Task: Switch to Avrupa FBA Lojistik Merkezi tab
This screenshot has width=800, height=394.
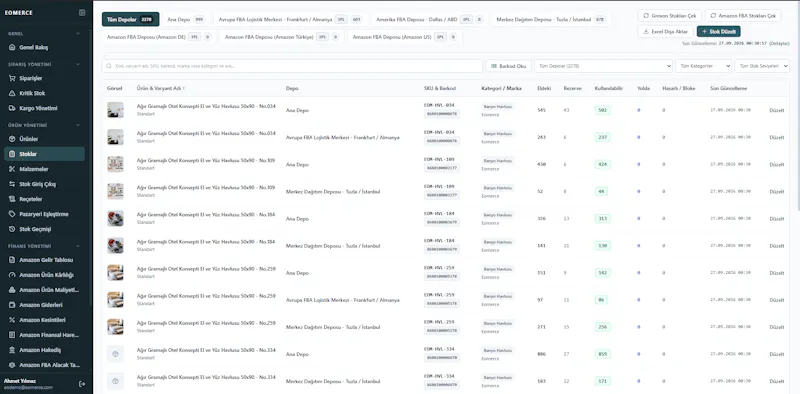Action: coord(290,19)
